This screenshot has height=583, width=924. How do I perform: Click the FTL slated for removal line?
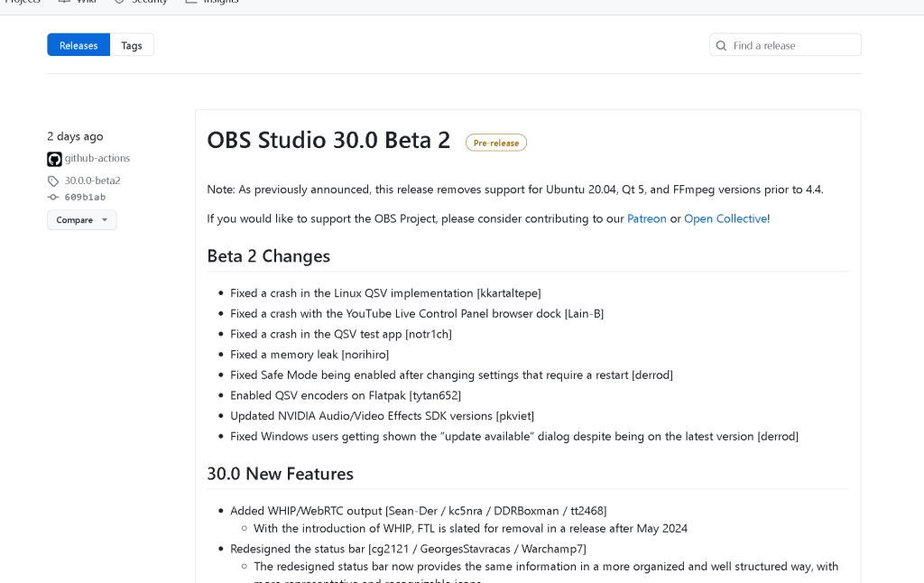(470, 529)
